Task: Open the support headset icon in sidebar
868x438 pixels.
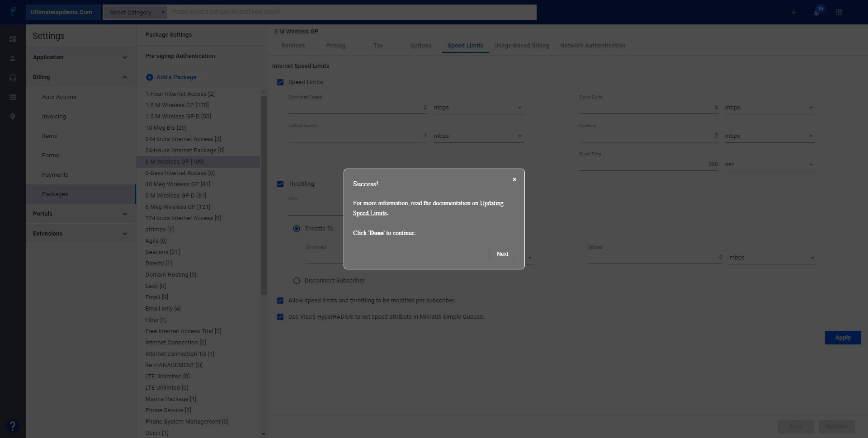Action: point(13,78)
